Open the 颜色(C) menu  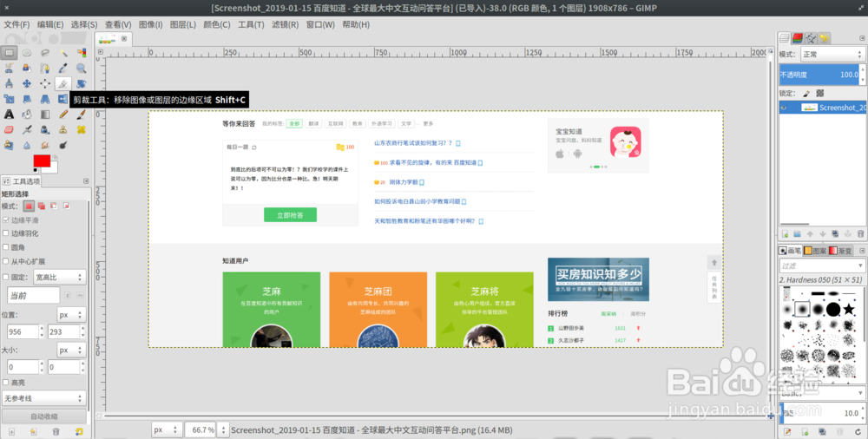coord(217,24)
